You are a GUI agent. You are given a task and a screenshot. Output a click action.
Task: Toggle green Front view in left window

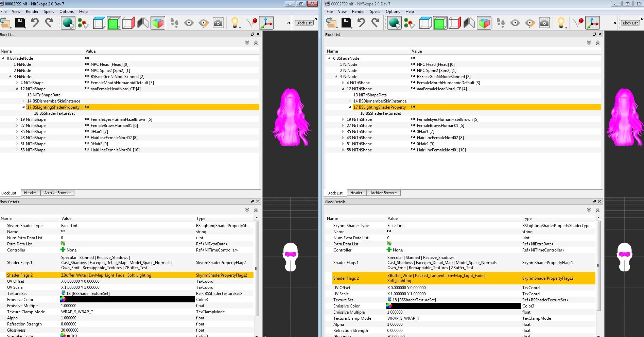pos(114,23)
